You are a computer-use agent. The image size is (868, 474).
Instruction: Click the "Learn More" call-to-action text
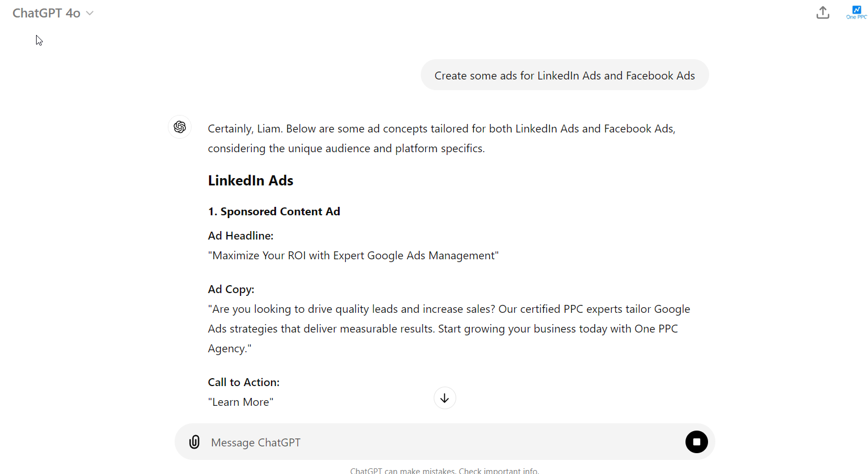241,402
